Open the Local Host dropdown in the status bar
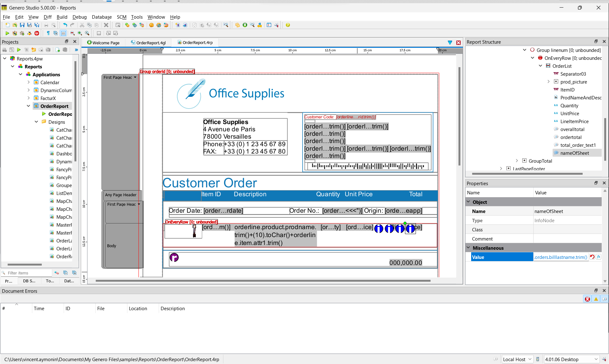 pyautogui.click(x=530, y=359)
